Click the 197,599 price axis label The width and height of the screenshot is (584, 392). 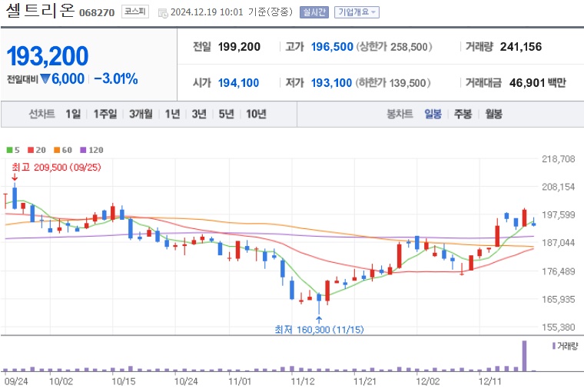pyautogui.click(x=559, y=215)
